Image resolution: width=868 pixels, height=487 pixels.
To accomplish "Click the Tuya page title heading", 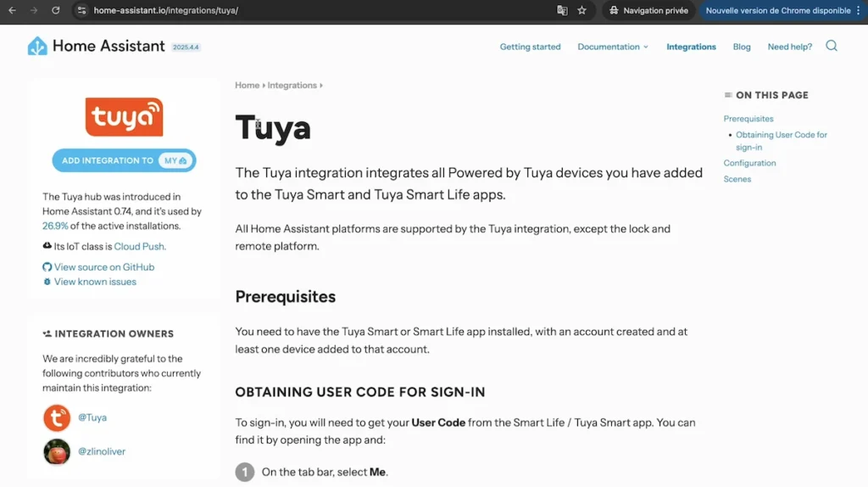I will (x=273, y=128).
